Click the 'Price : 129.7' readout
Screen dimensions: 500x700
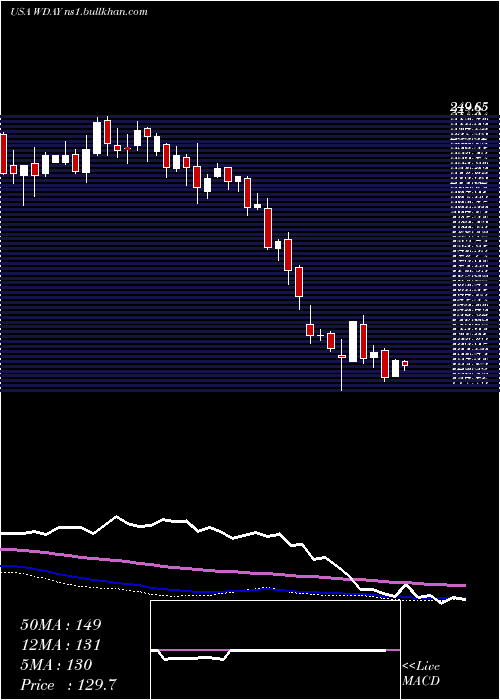tap(69, 685)
